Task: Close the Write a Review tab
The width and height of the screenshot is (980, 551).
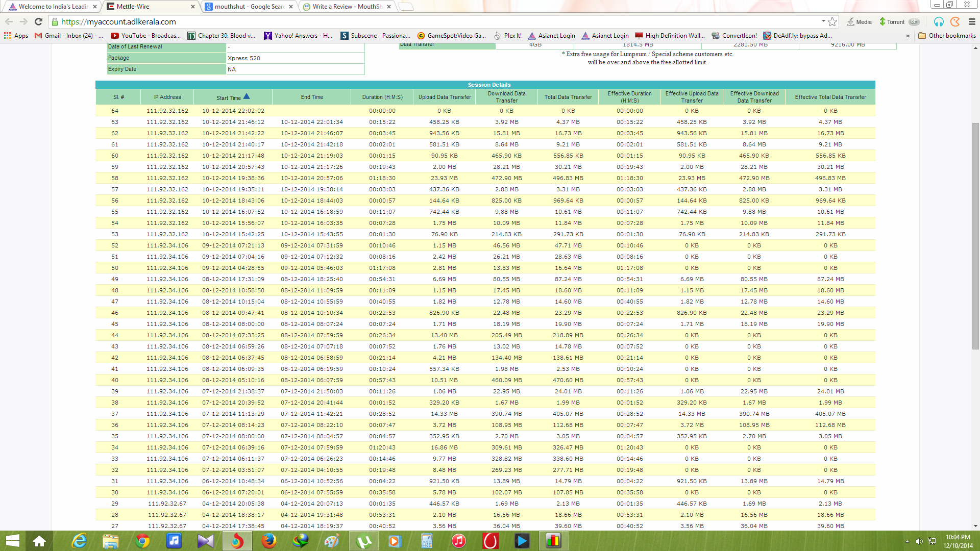Action: point(389,7)
